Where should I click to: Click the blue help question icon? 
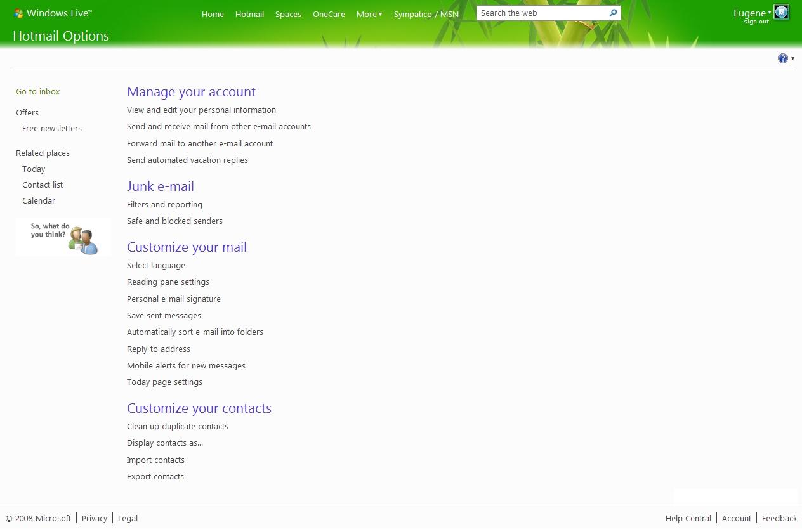pyautogui.click(x=783, y=58)
